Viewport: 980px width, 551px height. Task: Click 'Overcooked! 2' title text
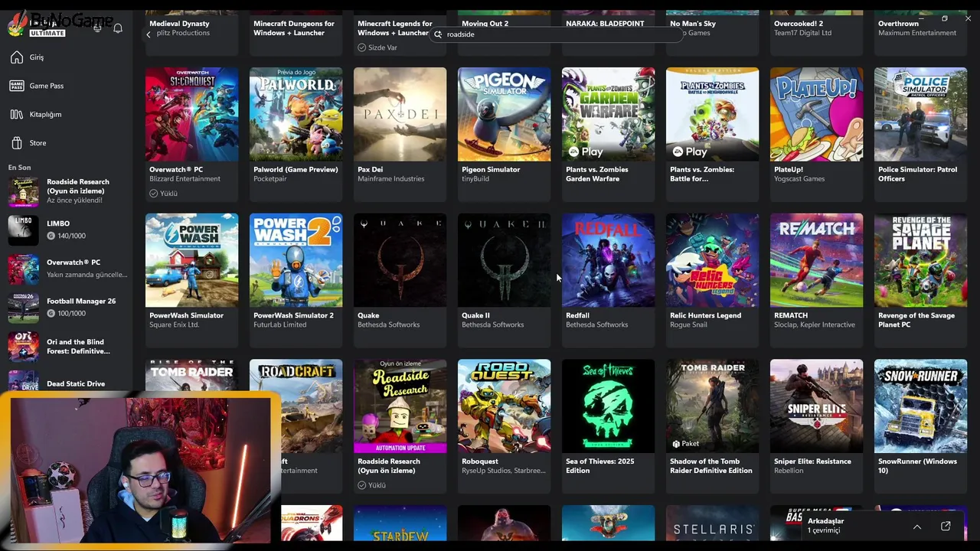point(799,24)
